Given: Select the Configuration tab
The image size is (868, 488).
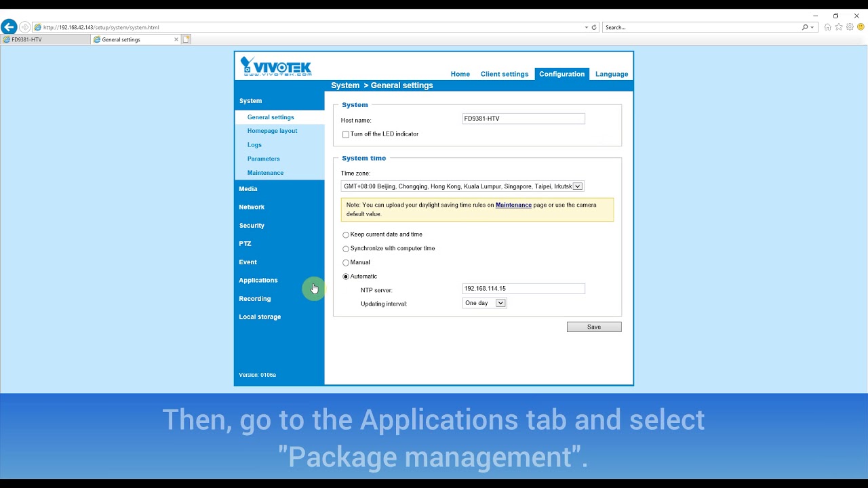Looking at the screenshot, I should click(x=562, y=74).
